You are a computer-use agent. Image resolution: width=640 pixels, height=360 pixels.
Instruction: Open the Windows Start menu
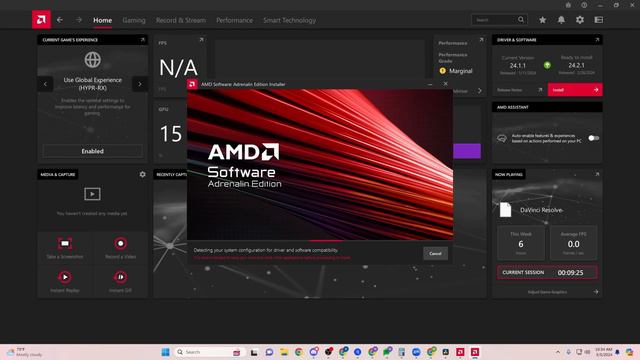click(x=165, y=352)
